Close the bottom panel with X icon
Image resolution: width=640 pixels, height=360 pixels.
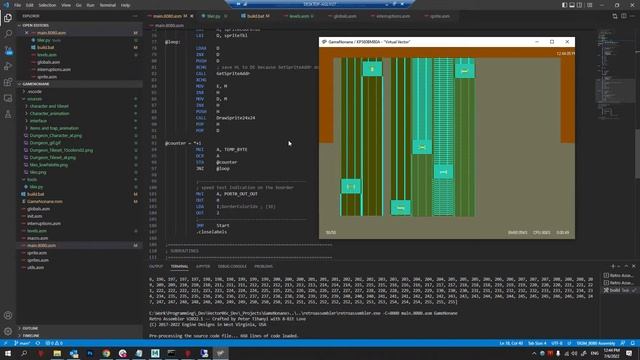point(633,266)
